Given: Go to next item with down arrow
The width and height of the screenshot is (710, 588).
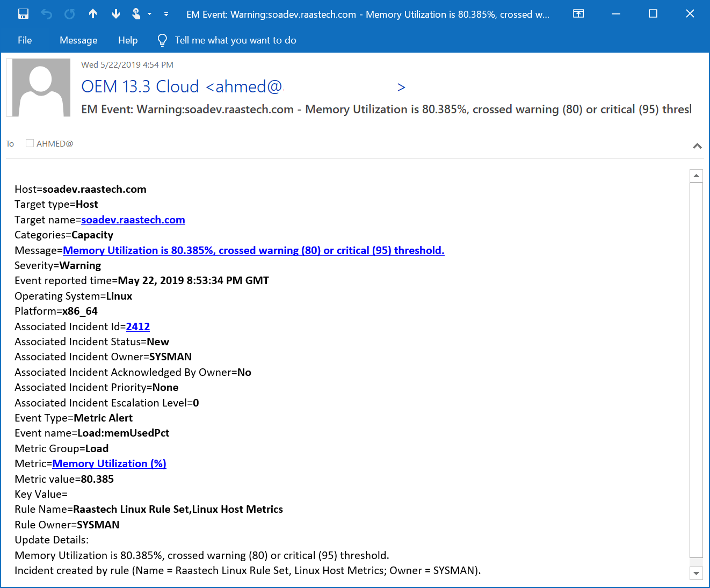Looking at the screenshot, I should coord(116,14).
